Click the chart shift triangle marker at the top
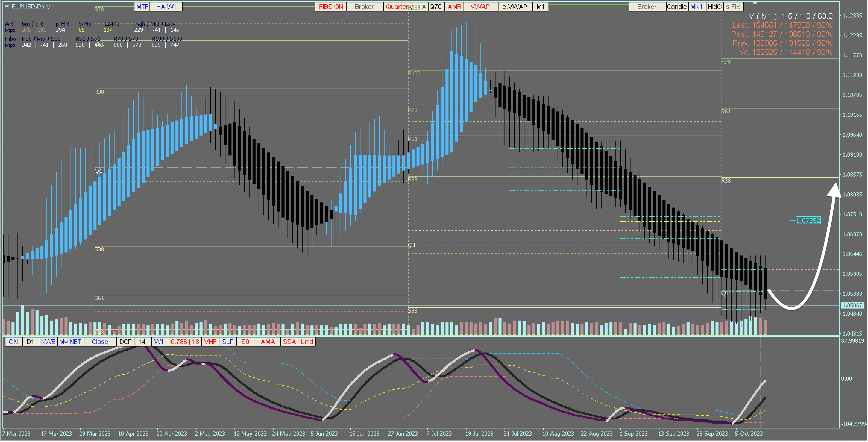This screenshot has height=442, width=868. pos(755,3)
